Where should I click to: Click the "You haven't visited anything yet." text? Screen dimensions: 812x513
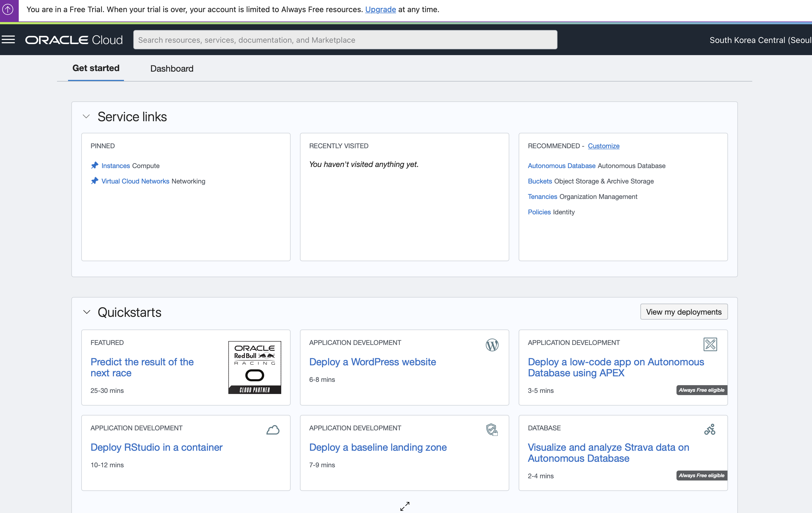click(x=364, y=164)
